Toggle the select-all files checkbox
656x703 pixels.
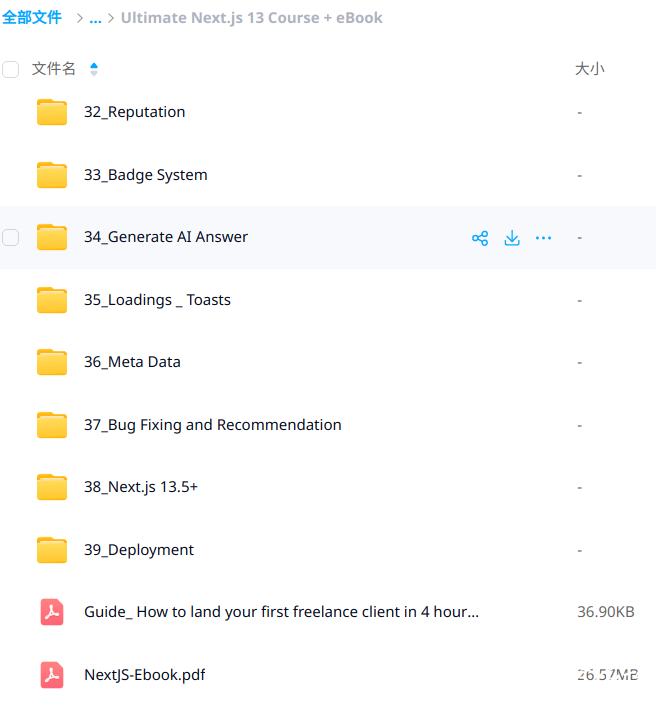[x=10, y=69]
